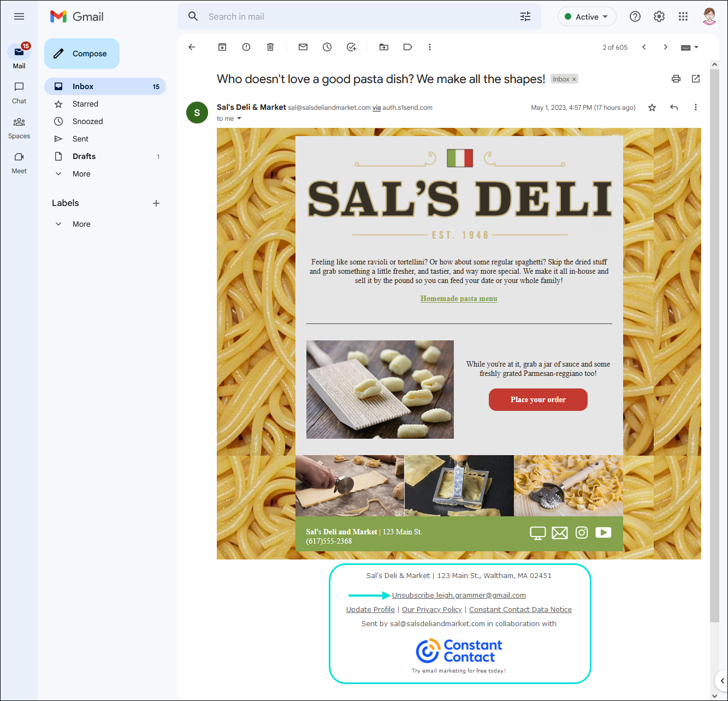Go to older email arrow
Image resolution: width=728 pixels, height=701 pixels.
click(x=665, y=47)
